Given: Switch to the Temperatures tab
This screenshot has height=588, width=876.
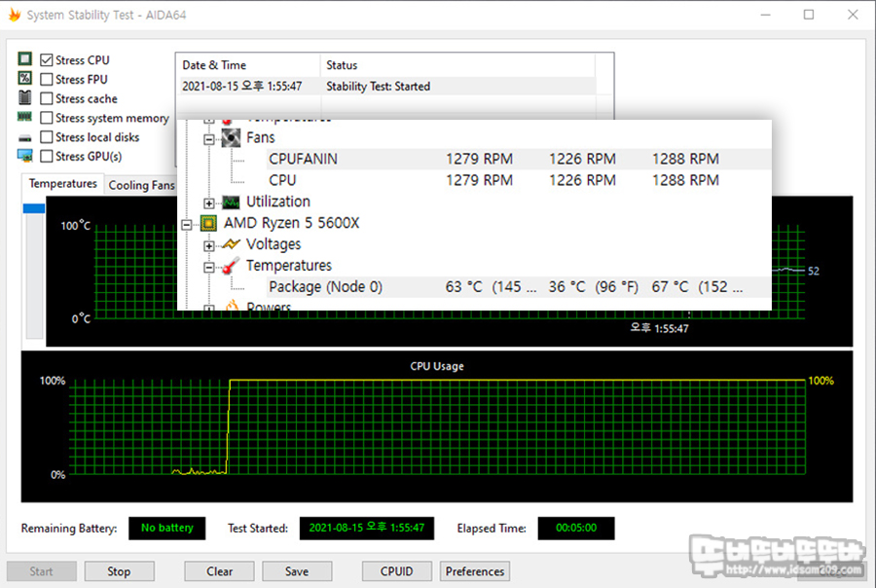Looking at the screenshot, I should 62,183.
